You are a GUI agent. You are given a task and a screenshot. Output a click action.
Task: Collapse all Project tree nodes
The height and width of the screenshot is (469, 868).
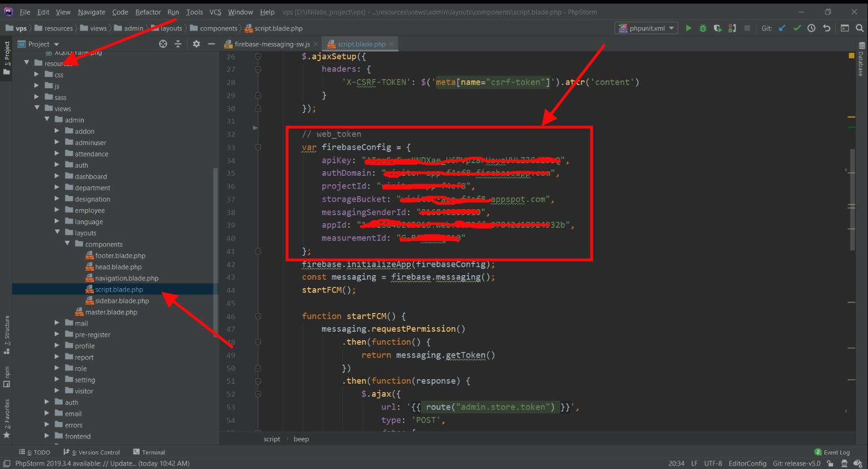[178, 44]
